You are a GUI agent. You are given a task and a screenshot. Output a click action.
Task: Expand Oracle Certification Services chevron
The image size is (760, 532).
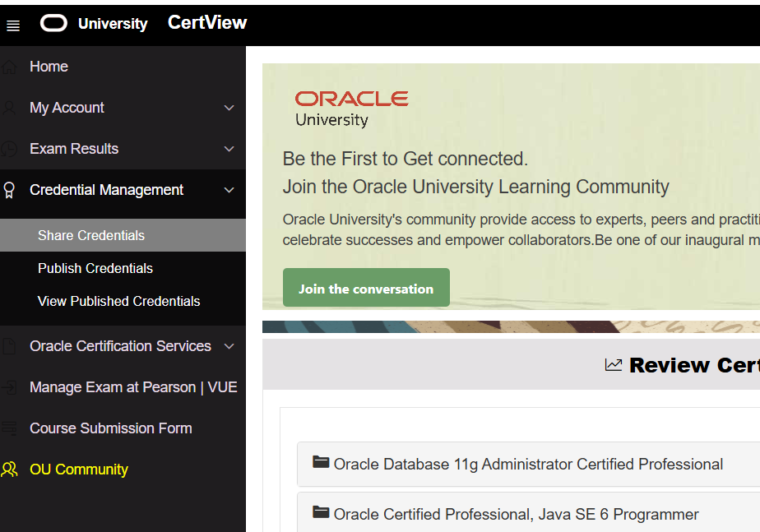point(229,346)
